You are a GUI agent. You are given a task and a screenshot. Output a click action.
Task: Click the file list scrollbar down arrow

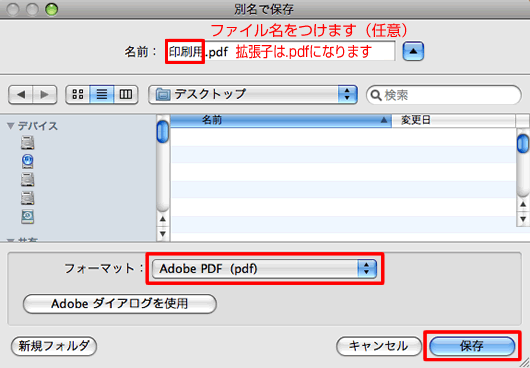click(x=523, y=219)
